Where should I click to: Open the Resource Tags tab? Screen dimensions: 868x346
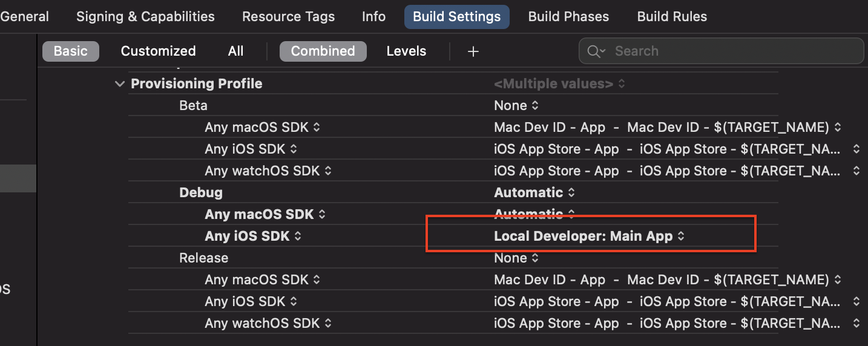(x=288, y=17)
